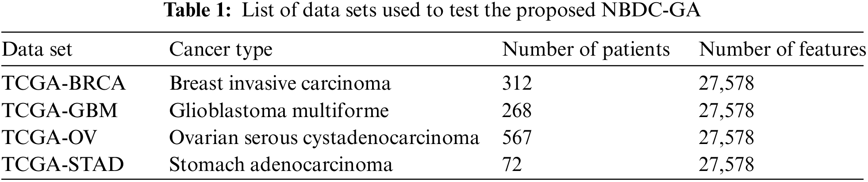Select the patient count 72
Viewport: 868px width, 182px height.
coord(512,165)
